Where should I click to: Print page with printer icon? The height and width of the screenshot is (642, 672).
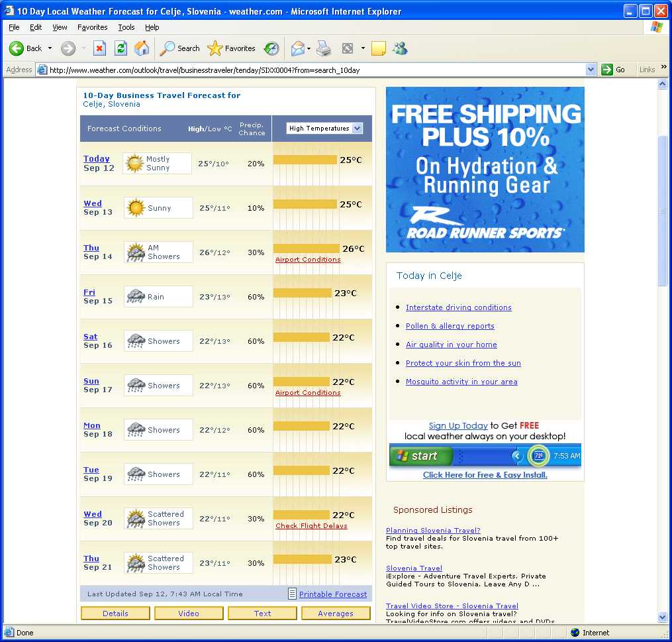pos(324,48)
